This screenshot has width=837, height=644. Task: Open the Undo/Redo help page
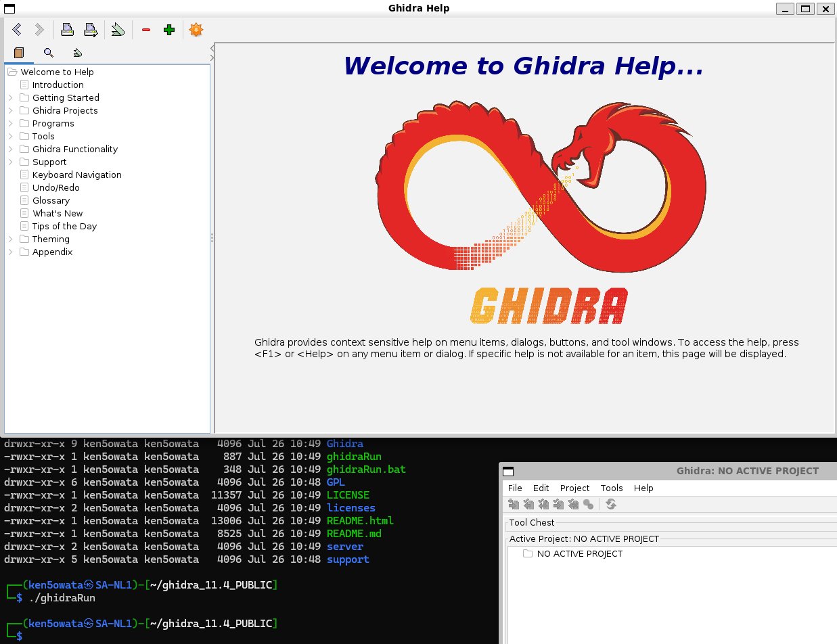[x=56, y=187]
